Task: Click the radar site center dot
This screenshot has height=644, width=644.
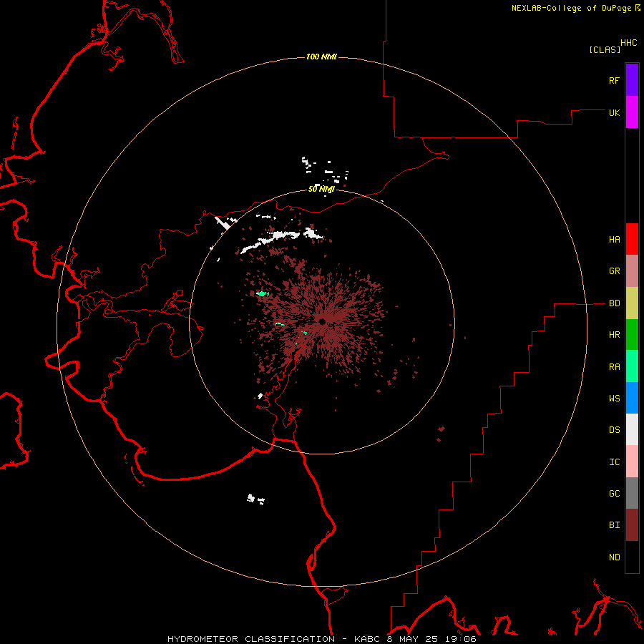Action: click(323, 321)
